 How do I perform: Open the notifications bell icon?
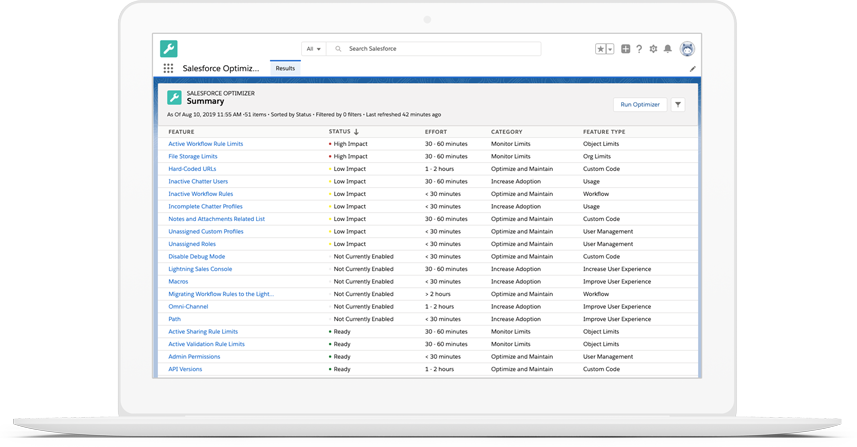(668, 49)
